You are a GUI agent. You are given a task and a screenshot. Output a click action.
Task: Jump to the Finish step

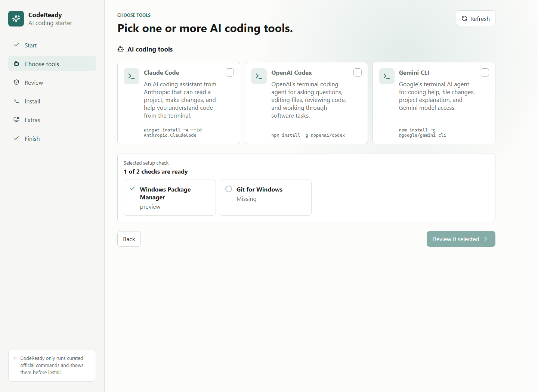[x=52, y=139]
